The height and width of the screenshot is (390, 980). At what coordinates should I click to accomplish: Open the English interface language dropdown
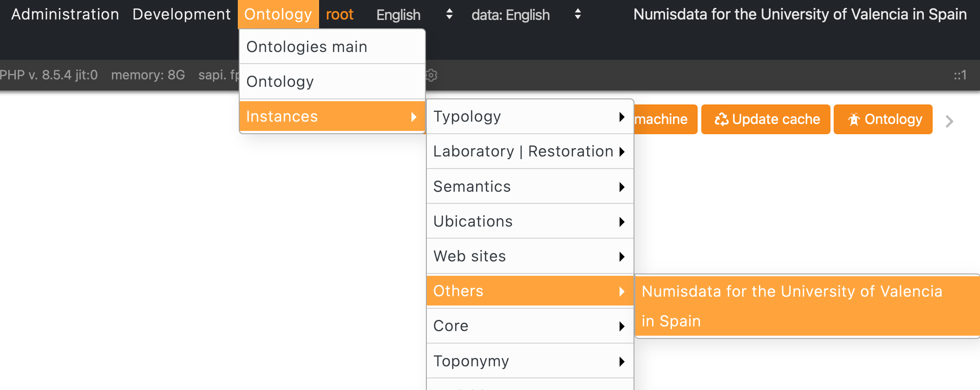(414, 15)
